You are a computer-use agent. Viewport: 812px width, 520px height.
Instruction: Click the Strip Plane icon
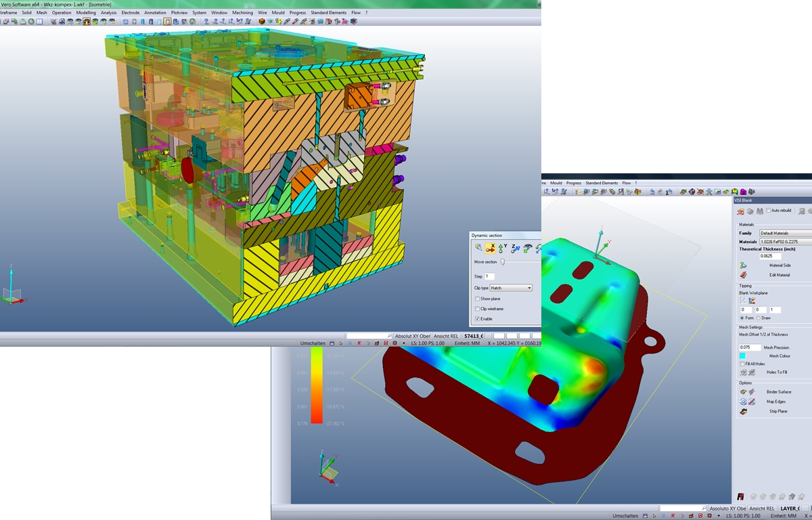[x=744, y=411]
